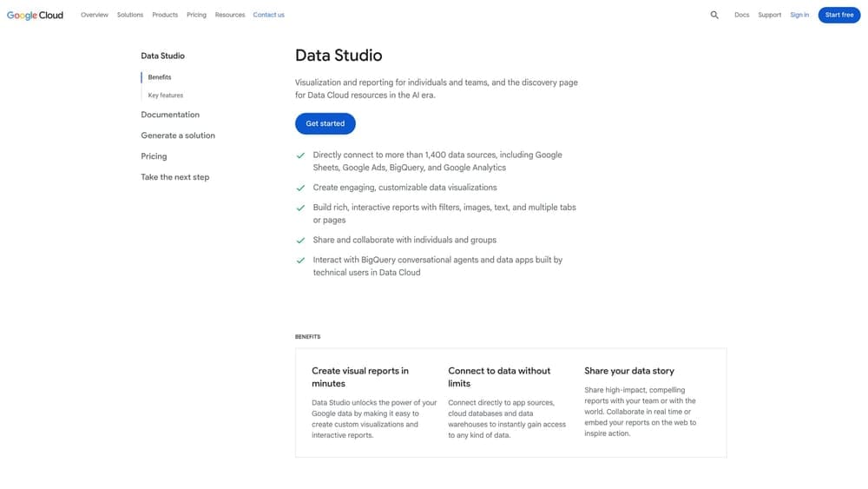Select Data Studio in the sidebar
The image size is (868, 489).
coord(163,56)
